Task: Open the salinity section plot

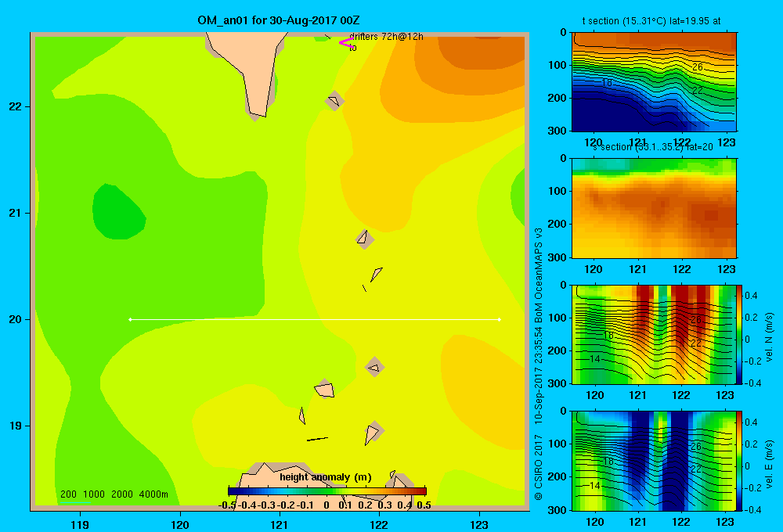Action: click(x=654, y=208)
